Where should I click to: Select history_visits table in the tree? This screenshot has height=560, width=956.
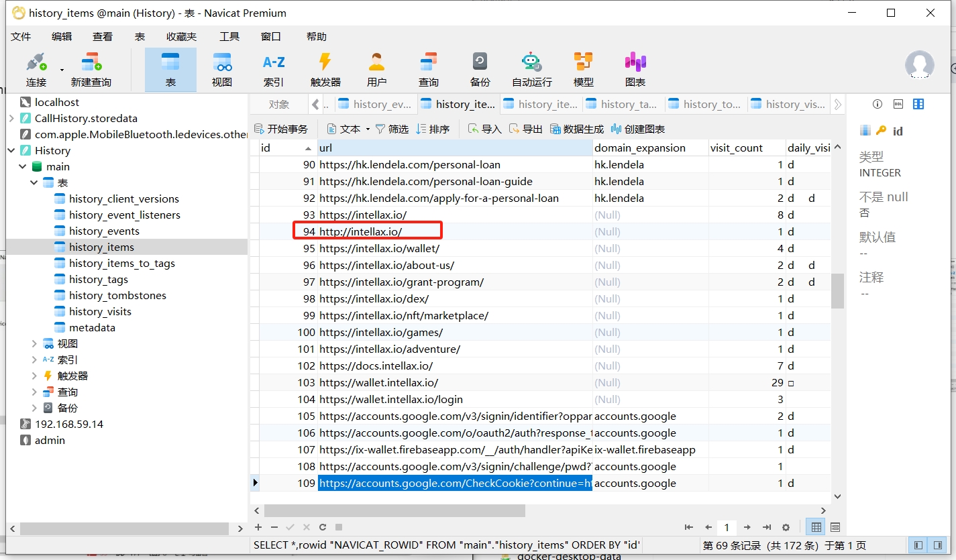point(100,311)
